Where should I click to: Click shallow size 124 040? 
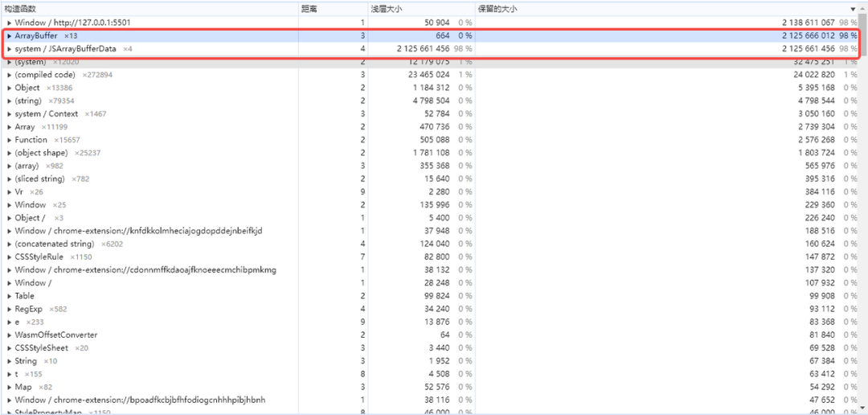click(435, 244)
